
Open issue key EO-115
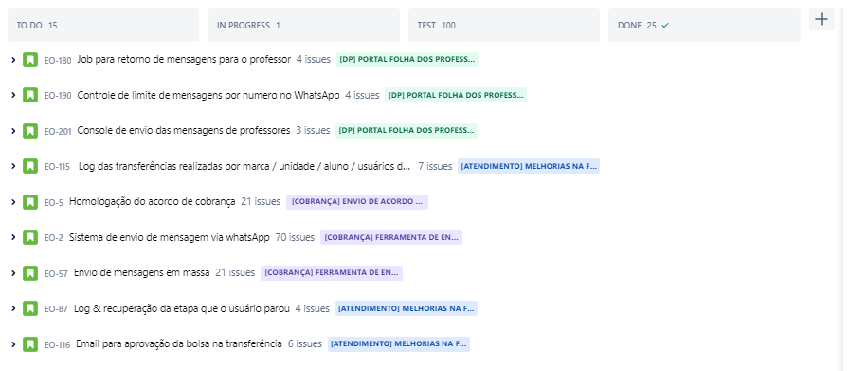click(x=57, y=166)
